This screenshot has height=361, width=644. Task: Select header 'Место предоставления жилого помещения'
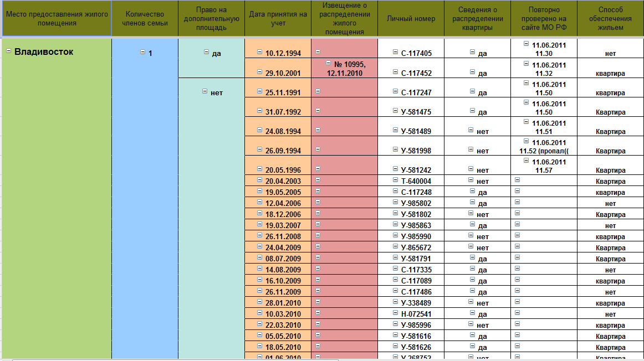(x=55, y=19)
